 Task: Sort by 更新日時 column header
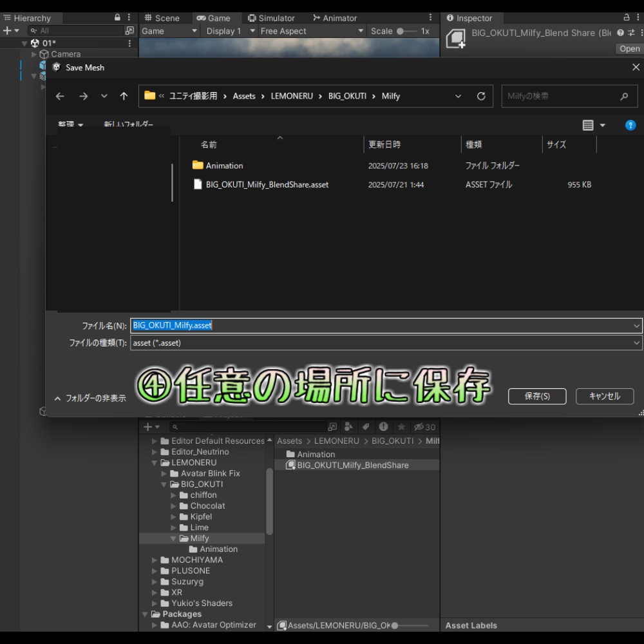coord(384,144)
